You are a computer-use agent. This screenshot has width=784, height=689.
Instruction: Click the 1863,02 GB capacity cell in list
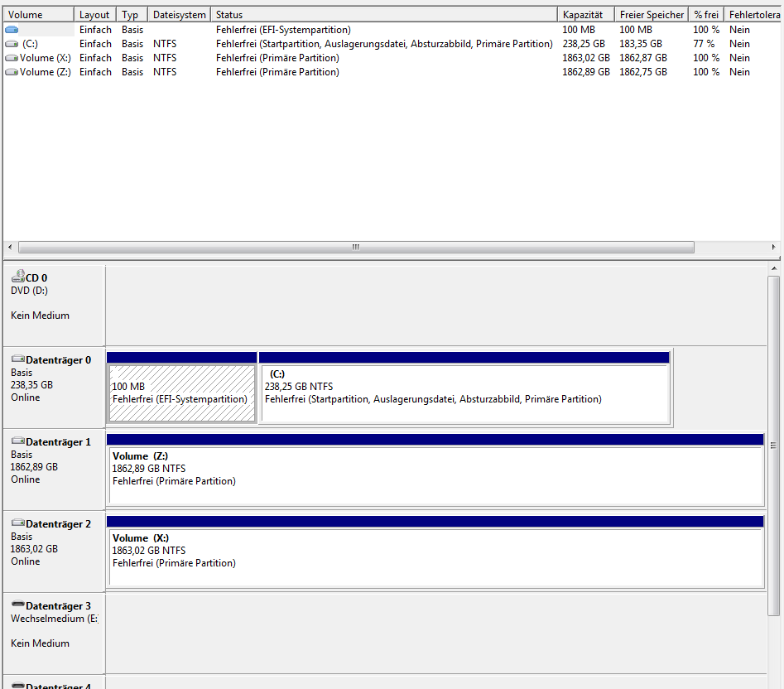click(x=586, y=58)
